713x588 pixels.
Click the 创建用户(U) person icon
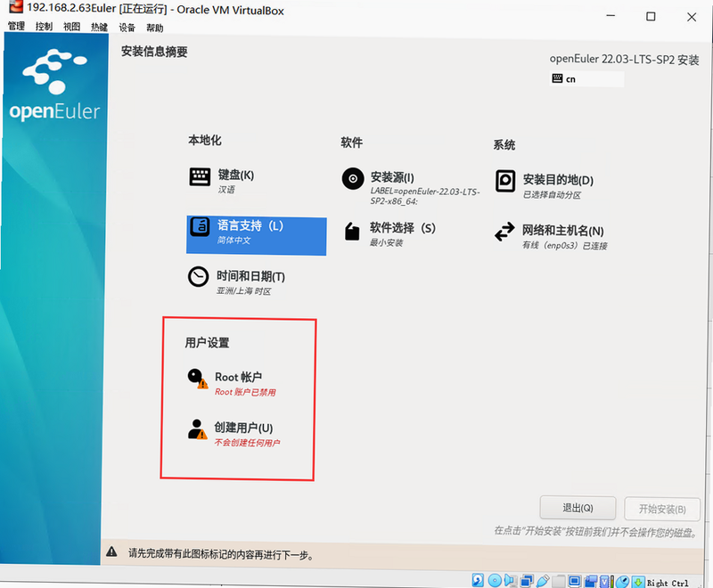click(x=197, y=429)
